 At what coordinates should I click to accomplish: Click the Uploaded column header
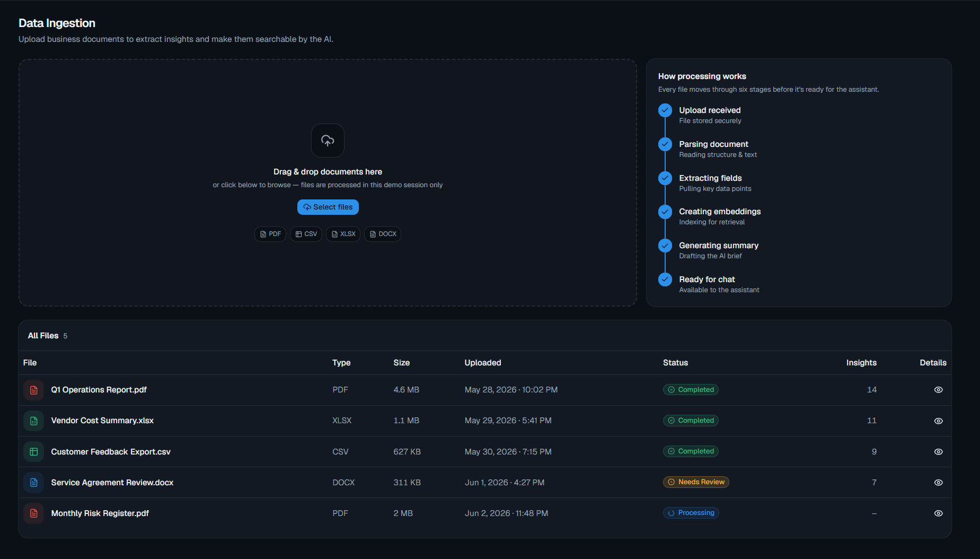[x=483, y=363]
